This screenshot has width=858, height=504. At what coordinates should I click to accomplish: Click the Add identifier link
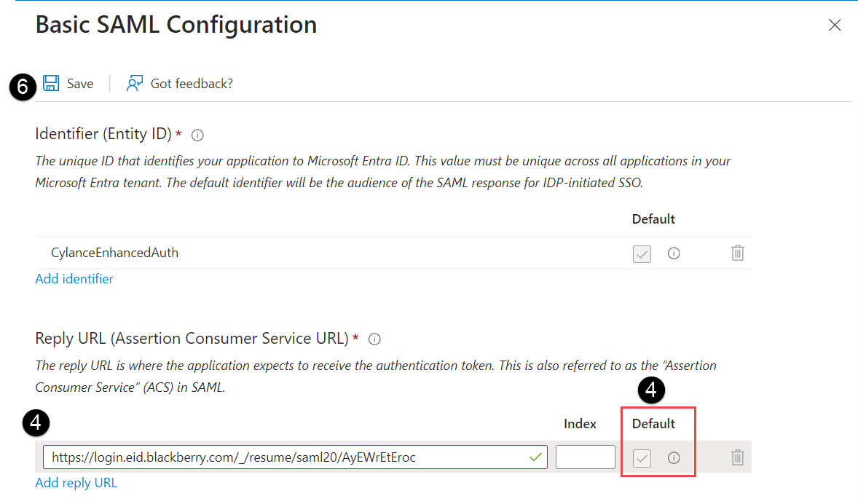point(74,278)
